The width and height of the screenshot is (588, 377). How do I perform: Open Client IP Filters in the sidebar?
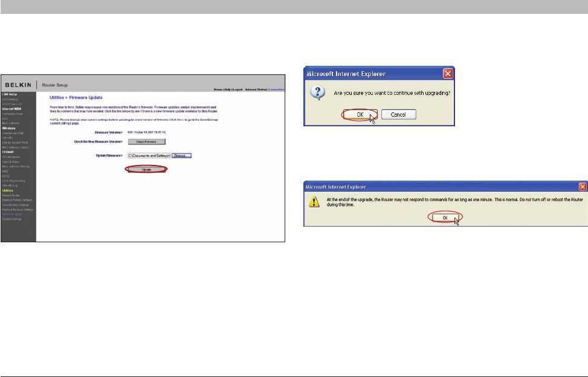11,162
